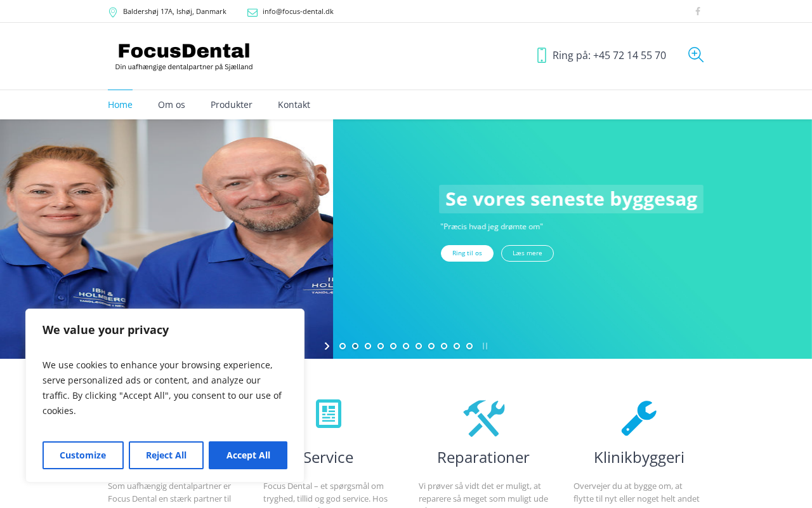
Task: Click the Reject All button
Action: [x=166, y=455]
